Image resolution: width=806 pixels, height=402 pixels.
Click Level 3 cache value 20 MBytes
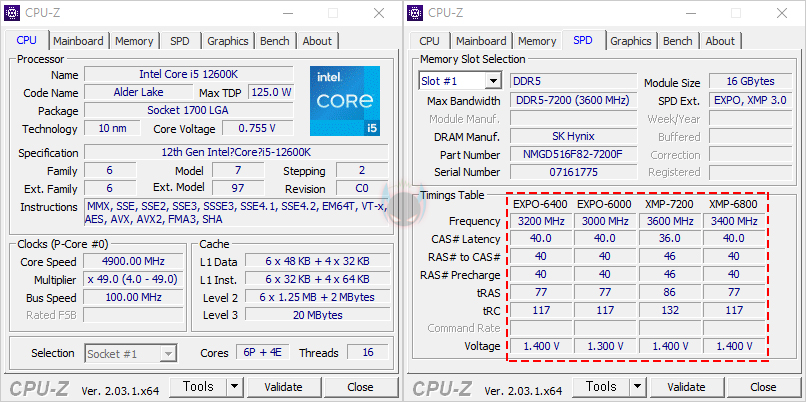pos(317,315)
